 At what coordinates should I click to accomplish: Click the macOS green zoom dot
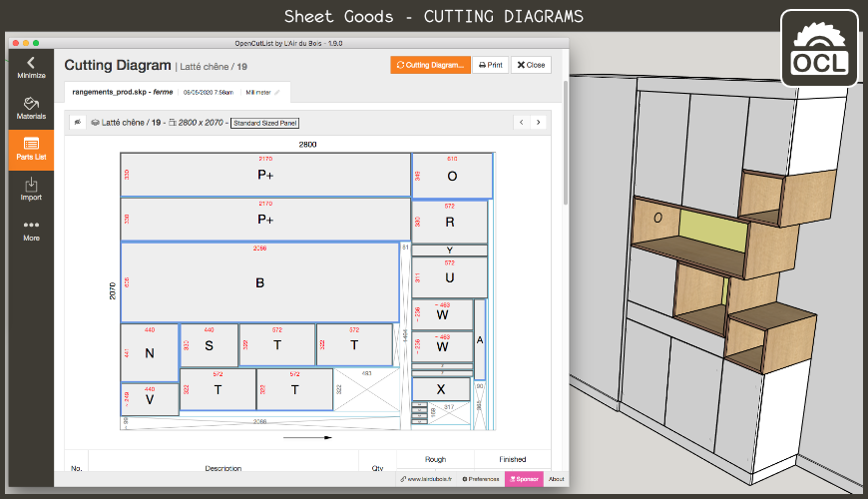pyautogui.click(x=36, y=43)
